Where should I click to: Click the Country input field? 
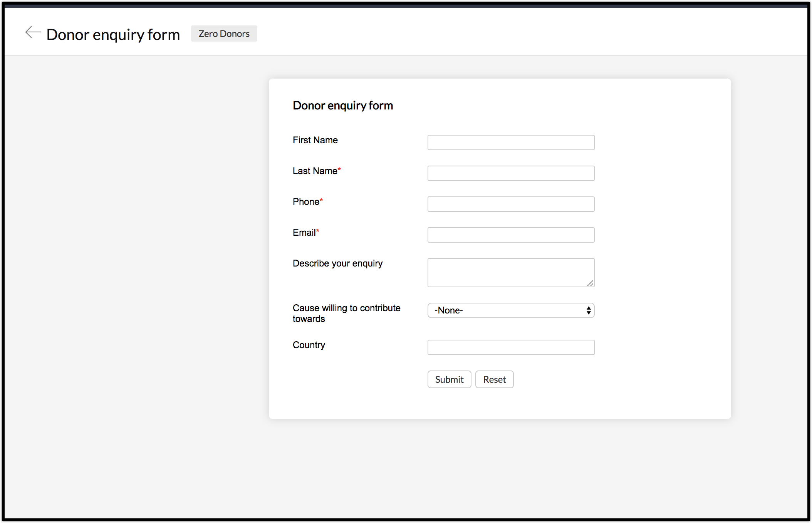tap(510, 347)
